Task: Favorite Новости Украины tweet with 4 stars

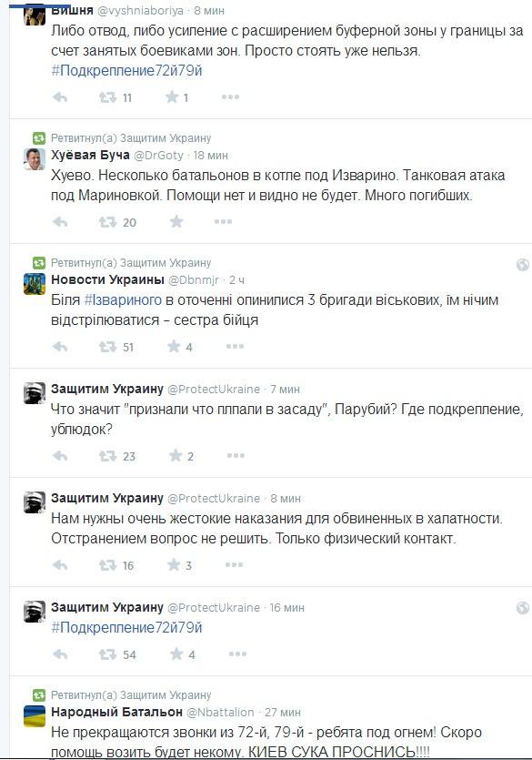Action: tap(174, 346)
